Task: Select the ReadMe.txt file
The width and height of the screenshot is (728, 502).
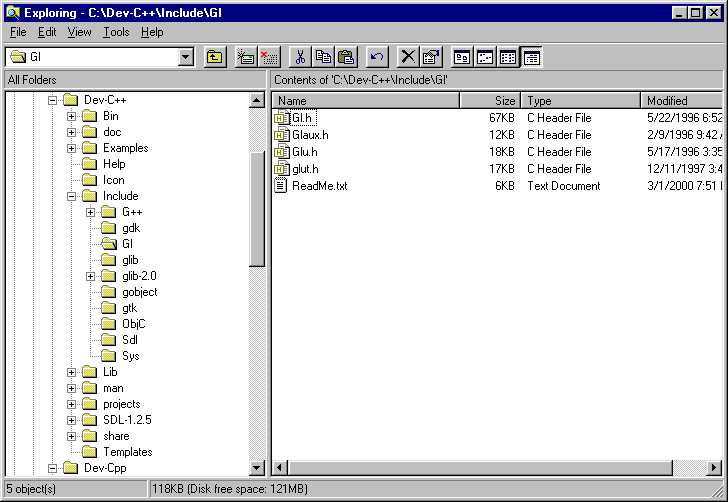Action: point(319,186)
